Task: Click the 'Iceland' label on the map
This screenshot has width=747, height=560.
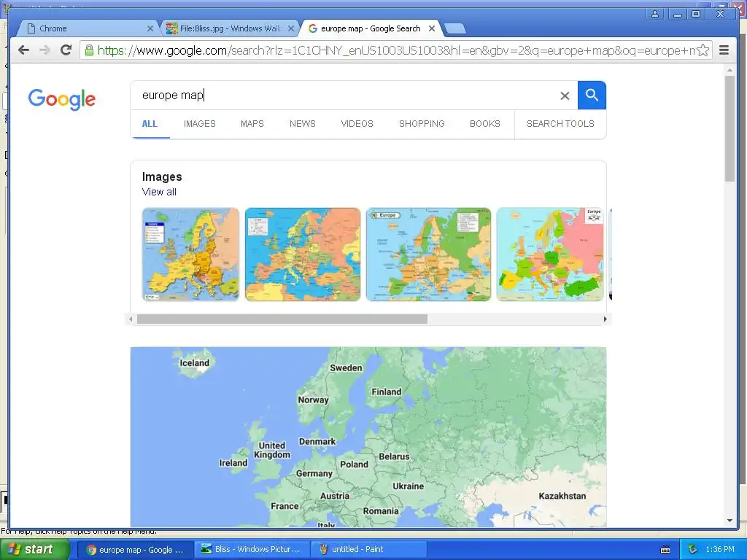Action: [194, 363]
